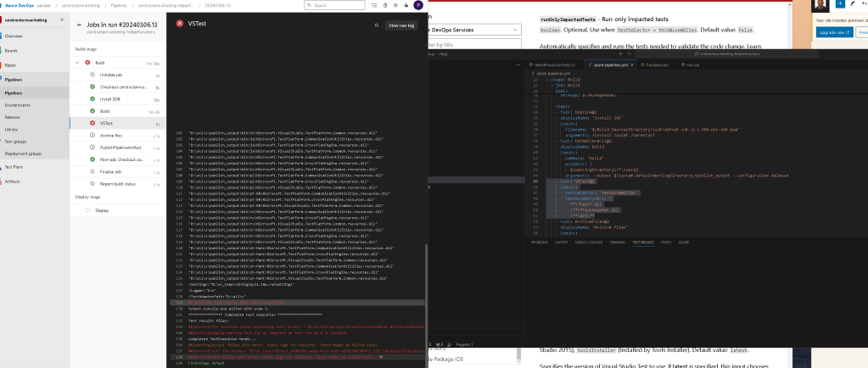This screenshot has width=868, height=368.
Task: Click the Pipelines breadcrumb link
Action: point(120,5)
